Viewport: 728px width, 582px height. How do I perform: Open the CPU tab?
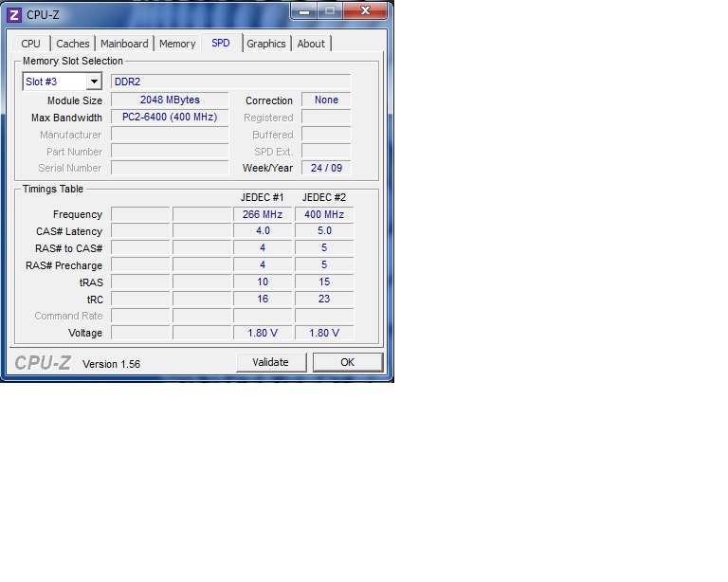point(30,44)
